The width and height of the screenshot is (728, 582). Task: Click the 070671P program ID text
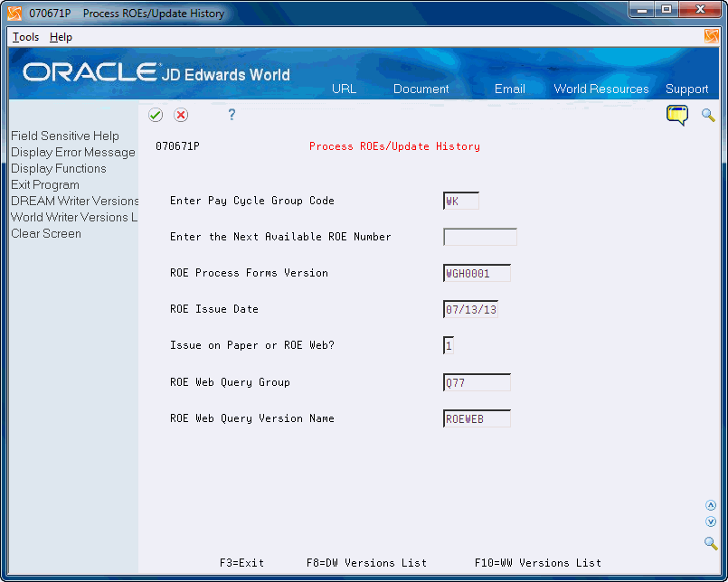point(177,146)
